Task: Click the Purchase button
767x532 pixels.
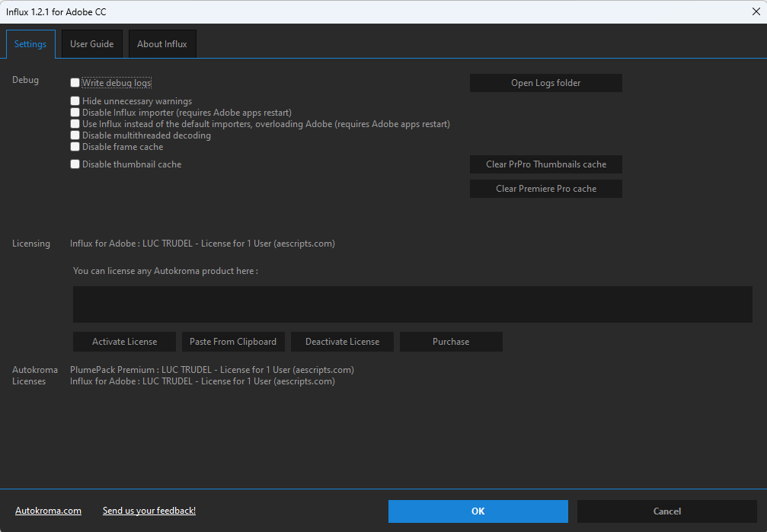Action: pos(451,342)
